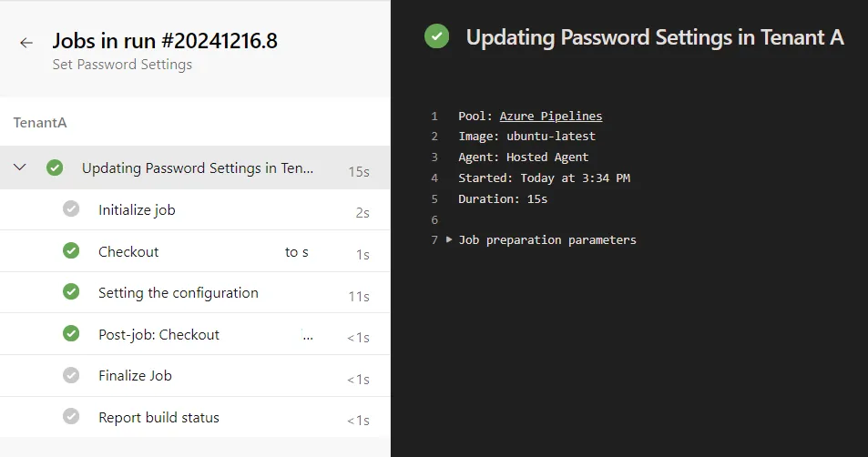
Task: Click the gray status icon for Finalize Job
Action: pos(71,375)
